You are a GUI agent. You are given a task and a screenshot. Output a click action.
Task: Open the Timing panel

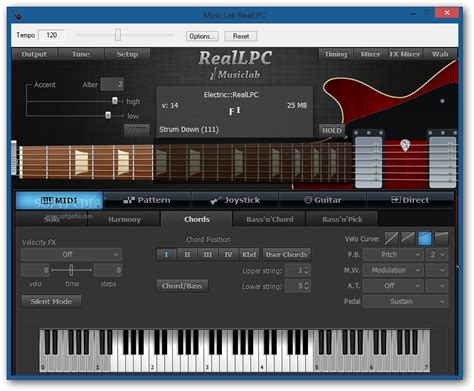click(x=336, y=54)
